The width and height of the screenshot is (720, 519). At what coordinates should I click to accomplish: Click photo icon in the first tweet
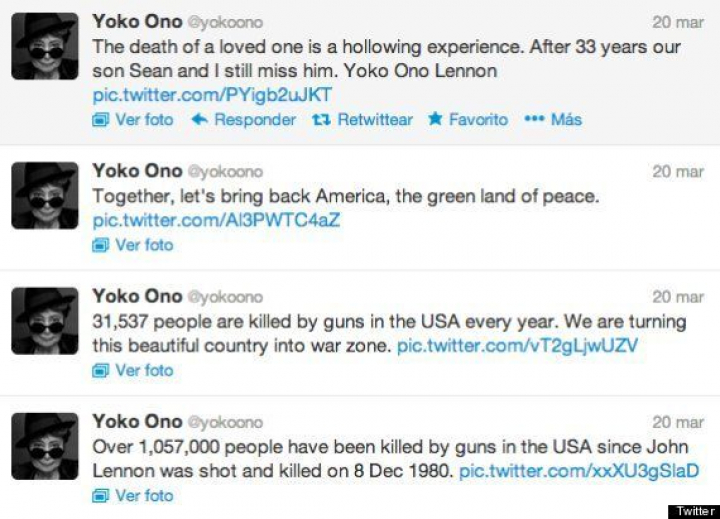coord(100,120)
